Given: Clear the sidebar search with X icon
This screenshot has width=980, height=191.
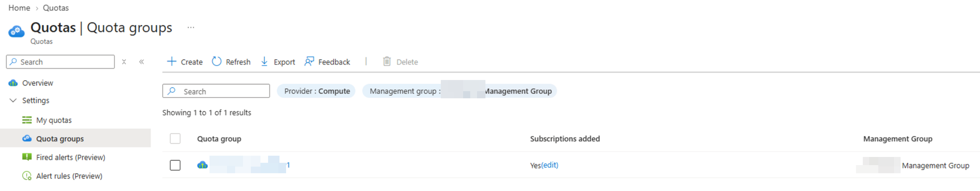Looking at the screenshot, I should point(124,62).
